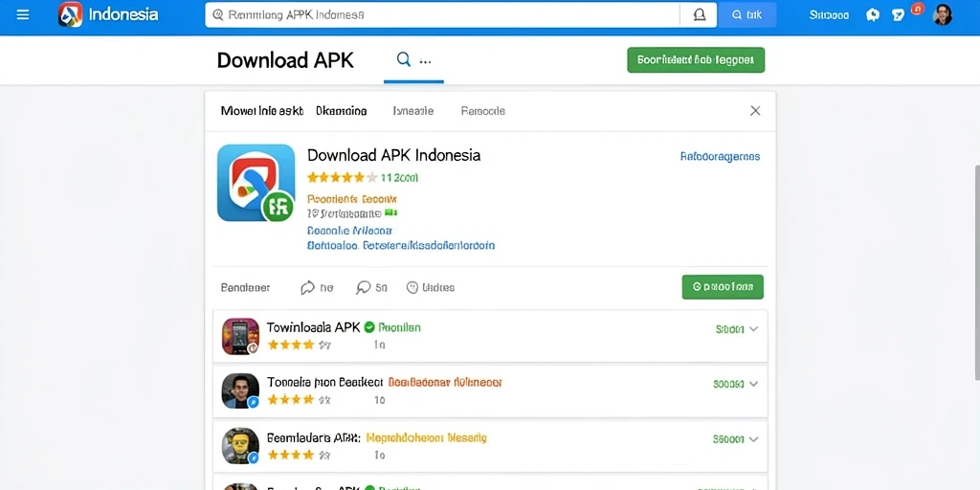Click the 'Download APK' page heading
980x490 pixels.
tap(285, 60)
